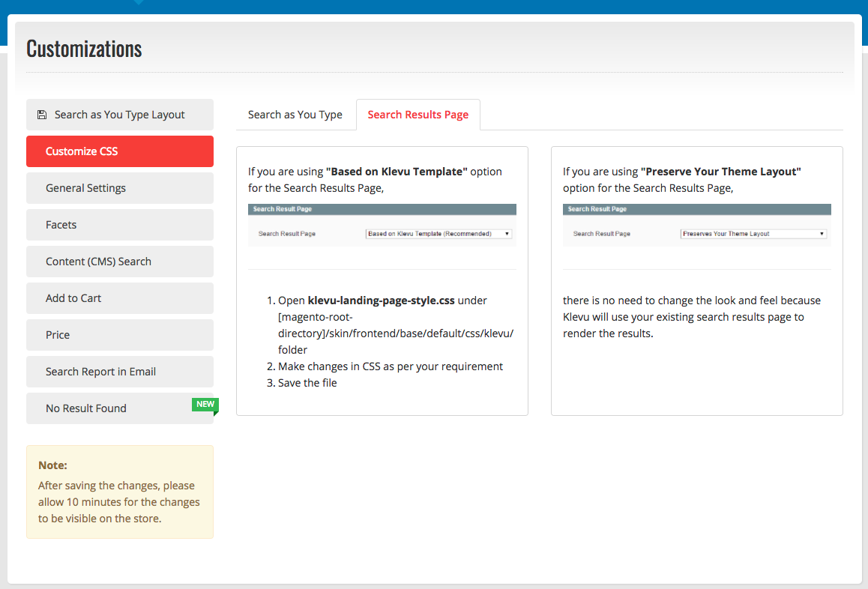868x589 pixels.
Task: Switch to the Search as You Type tab
Action: point(295,115)
